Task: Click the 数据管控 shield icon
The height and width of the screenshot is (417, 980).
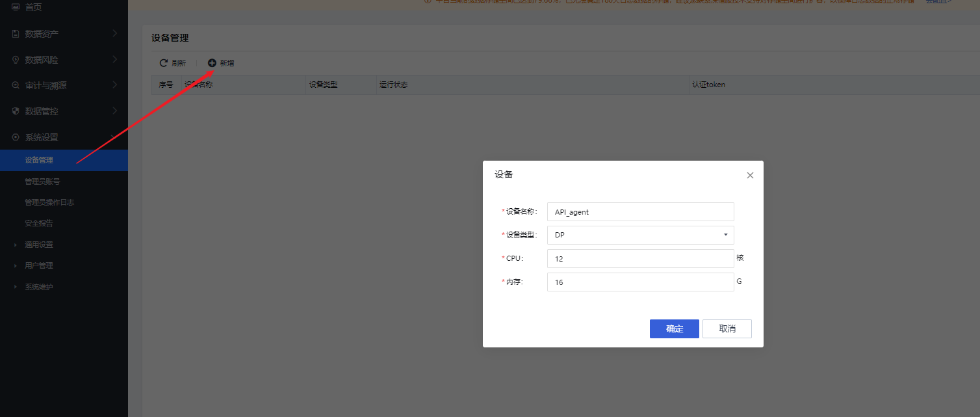Action: point(14,111)
